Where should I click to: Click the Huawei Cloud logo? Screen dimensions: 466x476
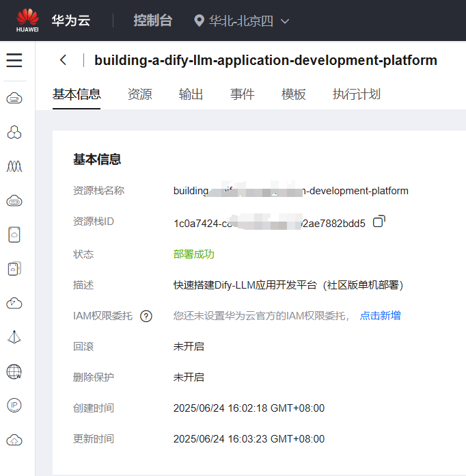pos(27,21)
